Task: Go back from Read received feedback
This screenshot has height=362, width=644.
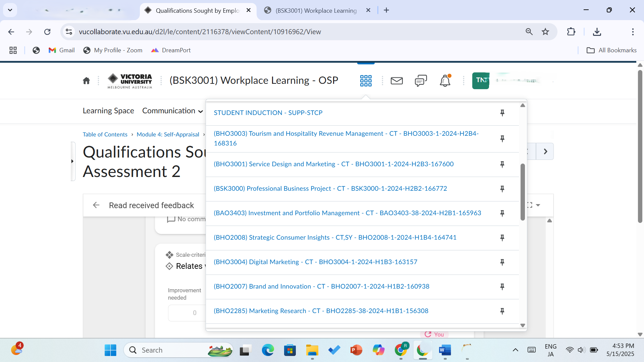Action: click(96, 205)
